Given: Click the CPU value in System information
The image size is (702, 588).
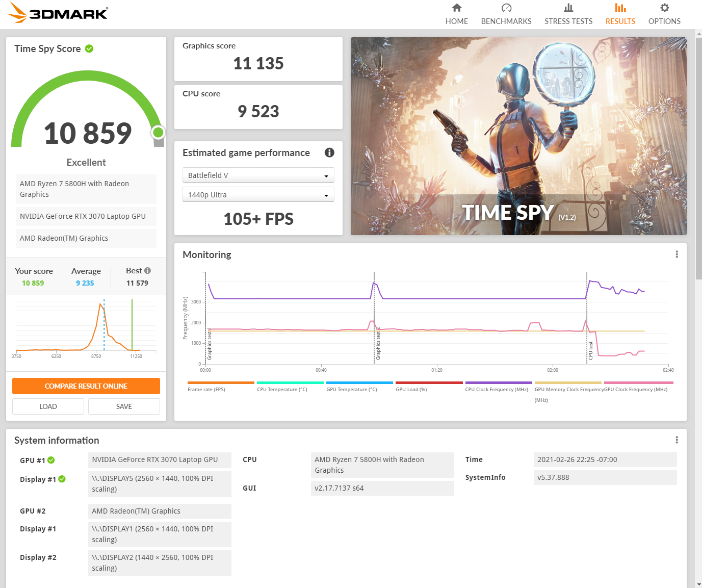Looking at the screenshot, I should (382, 465).
